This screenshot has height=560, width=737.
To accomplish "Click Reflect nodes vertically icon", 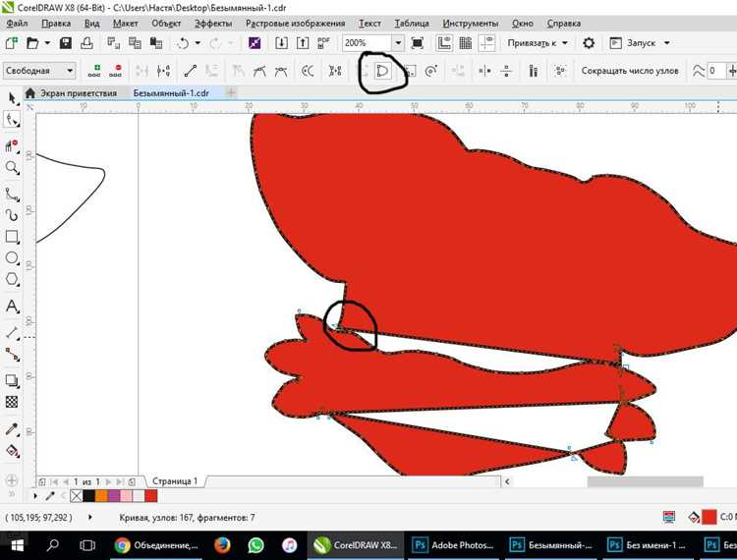I will tap(506, 71).
